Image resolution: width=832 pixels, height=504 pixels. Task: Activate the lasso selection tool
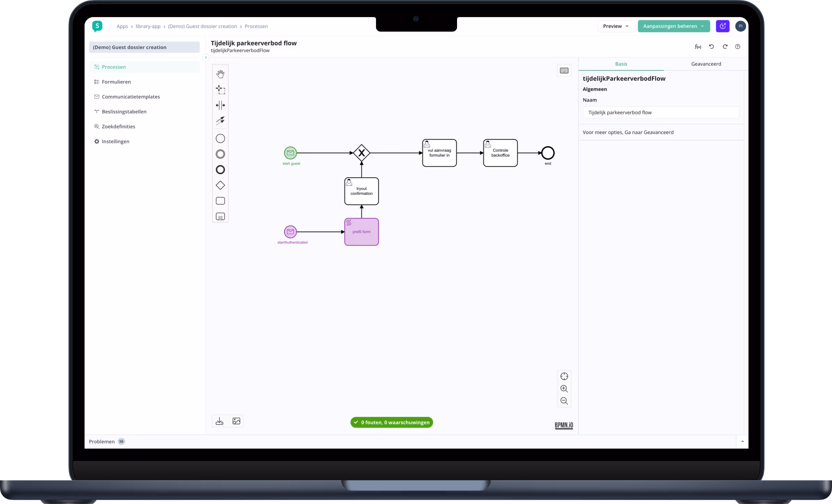[x=220, y=89]
